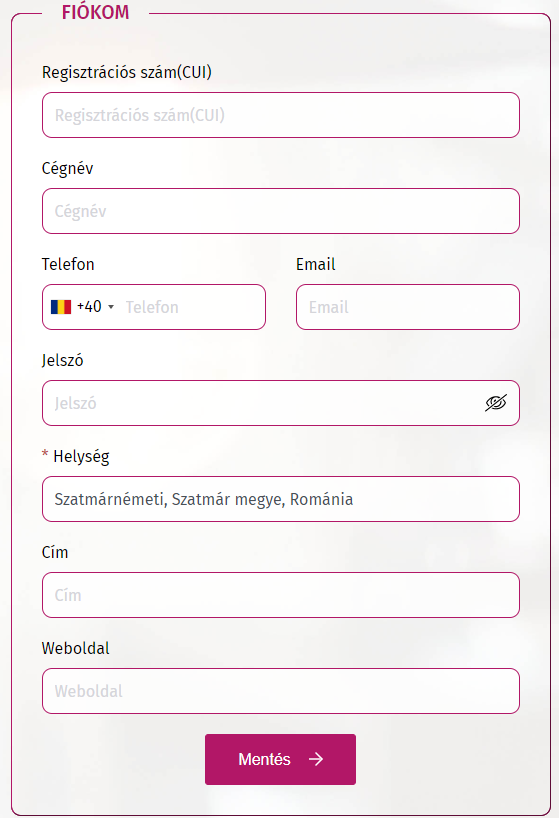This screenshot has height=818, width=559.
Task: Click the arrow icon on Mentés button
Action: click(x=316, y=759)
